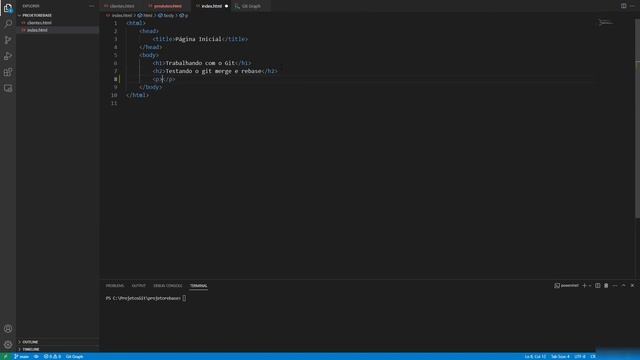Click the unsaved dot on index.html tab
This screenshot has height=360, width=640.
pyautogui.click(x=227, y=6)
